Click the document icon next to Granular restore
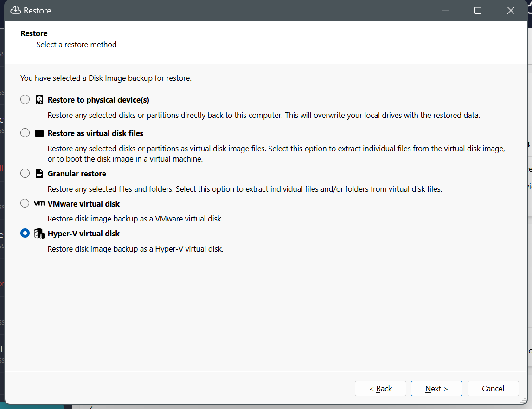Screen dimensions: 532x409 [x=39, y=174]
